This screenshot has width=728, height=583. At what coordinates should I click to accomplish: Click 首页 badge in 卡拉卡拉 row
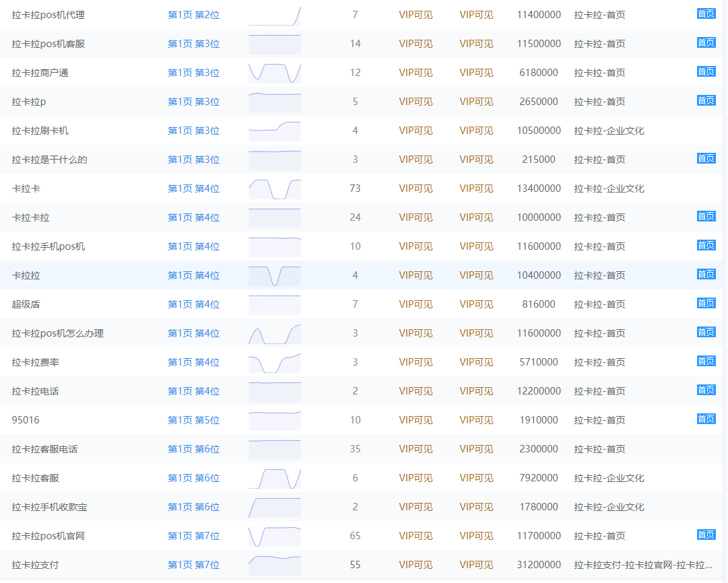(x=706, y=216)
